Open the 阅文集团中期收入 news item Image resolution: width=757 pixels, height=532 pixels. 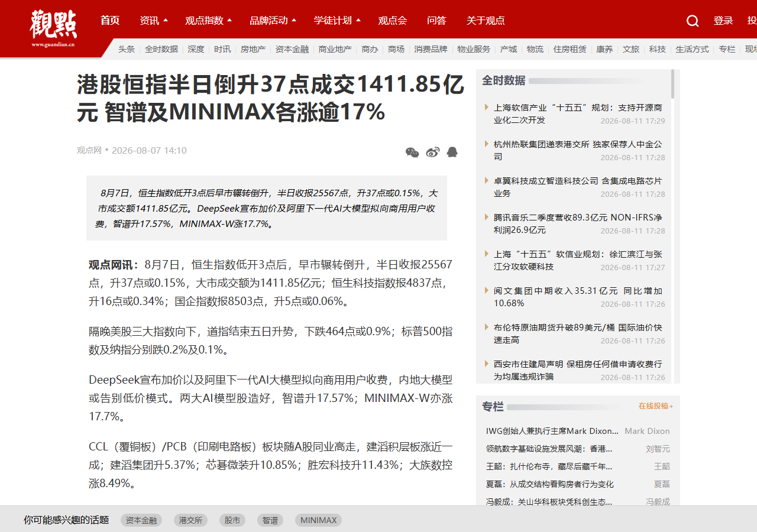coord(578,297)
